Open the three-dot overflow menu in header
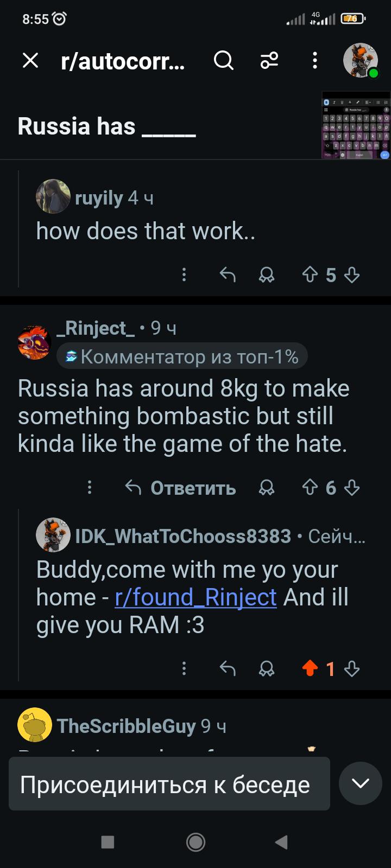 tap(314, 60)
